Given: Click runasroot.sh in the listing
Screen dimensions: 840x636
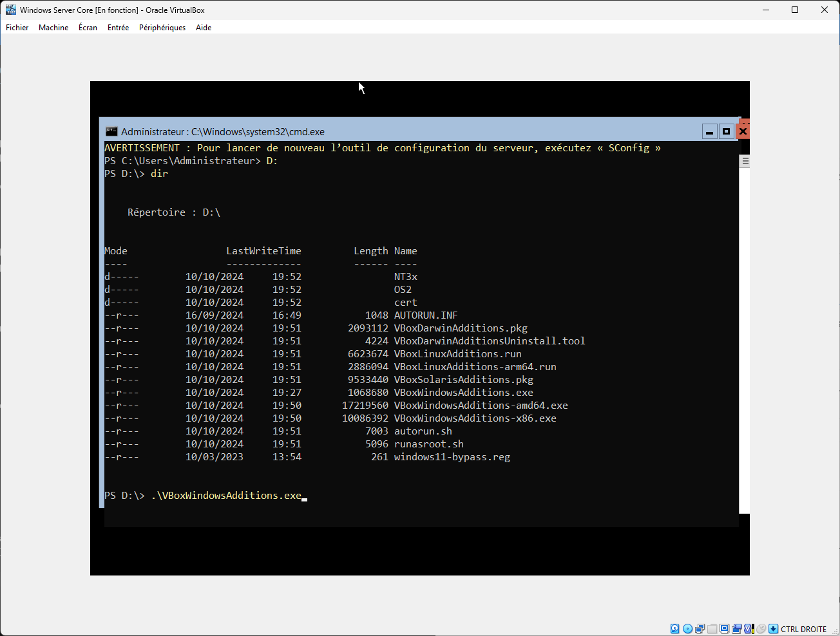Looking at the screenshot, I should (429, 444).
